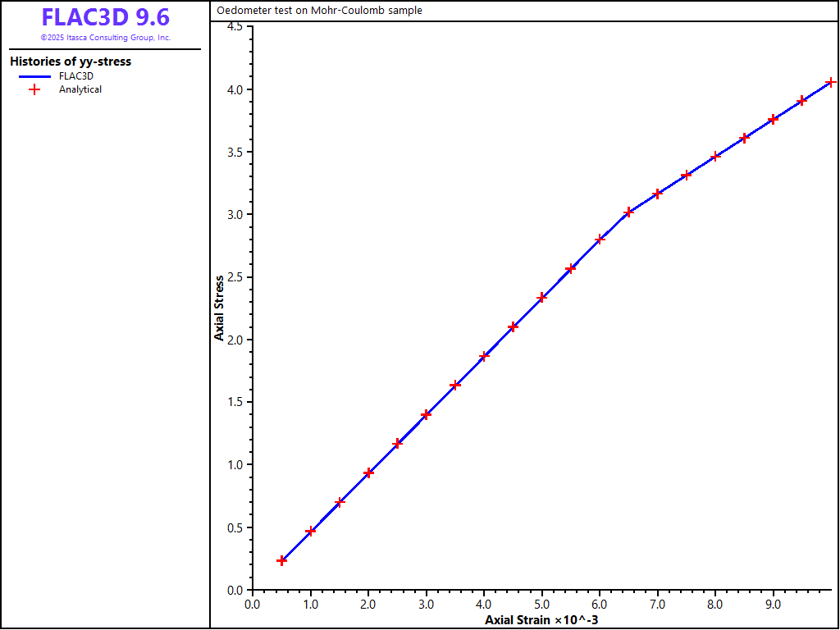Viewport: 840px width, 630px height.
Task: Select the 'Oedometer test on Mohr-Coulomb sample' plot title
Action: click(320, 11)
